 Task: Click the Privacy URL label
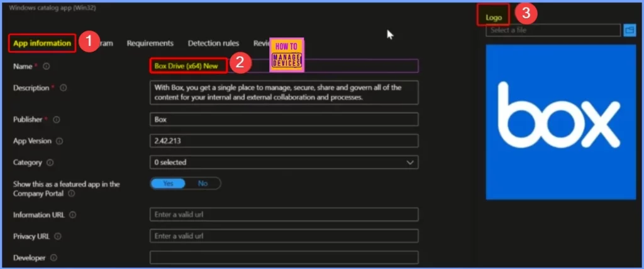click(31, 236)
